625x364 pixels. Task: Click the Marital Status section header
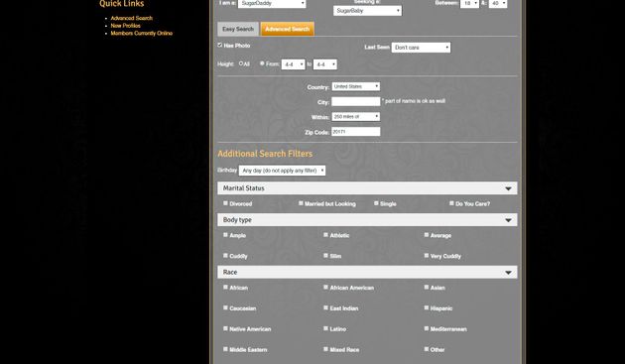367,188
